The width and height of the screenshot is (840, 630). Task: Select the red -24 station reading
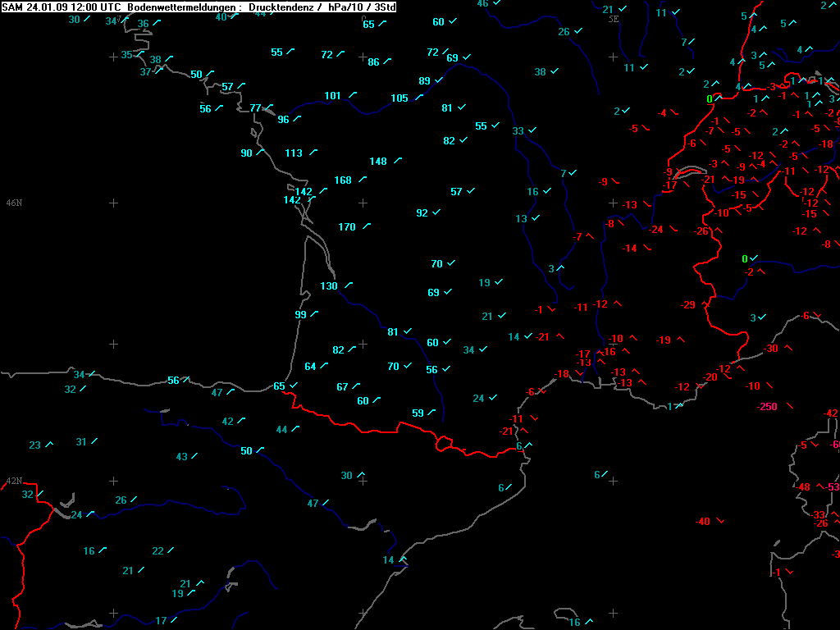click(656, 230)
